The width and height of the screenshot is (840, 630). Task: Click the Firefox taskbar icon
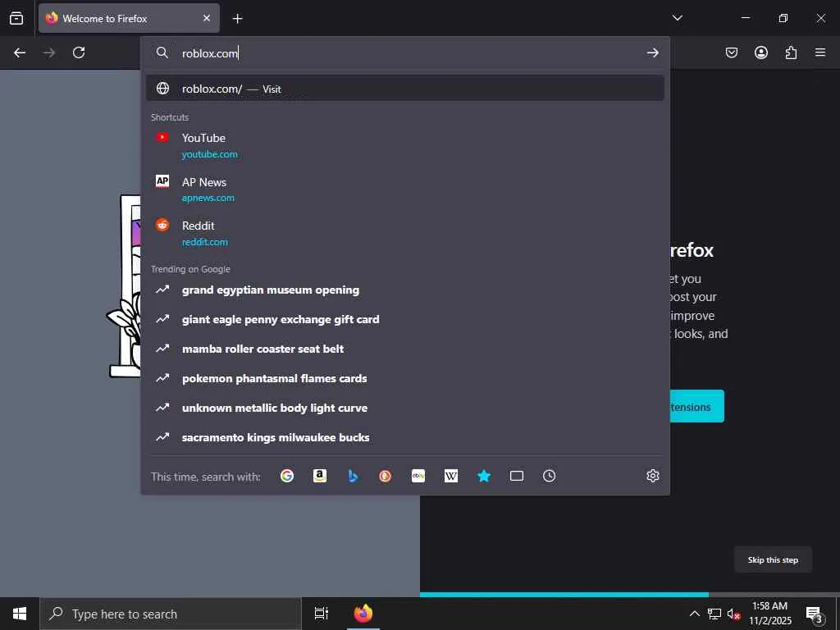(363, 614)
